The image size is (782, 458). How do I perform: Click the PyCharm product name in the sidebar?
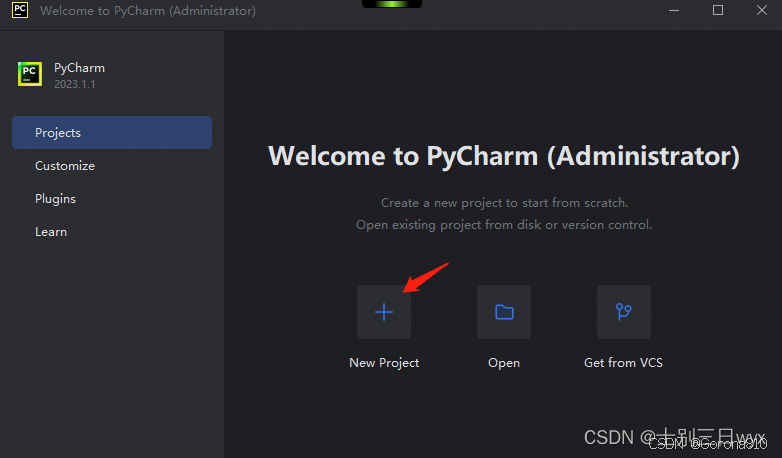point(79,68)
